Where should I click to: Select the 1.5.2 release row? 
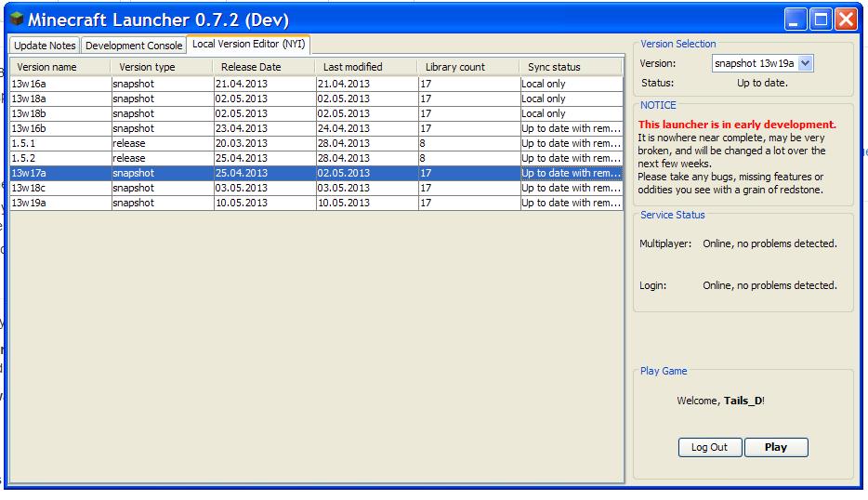[60, 158]
